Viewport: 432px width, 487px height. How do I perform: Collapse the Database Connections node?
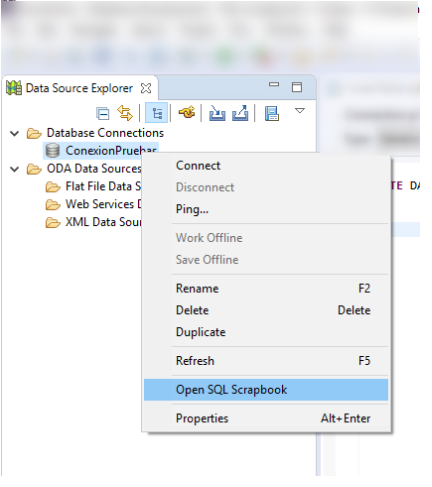pyautogui.click(x=14, y=133)
